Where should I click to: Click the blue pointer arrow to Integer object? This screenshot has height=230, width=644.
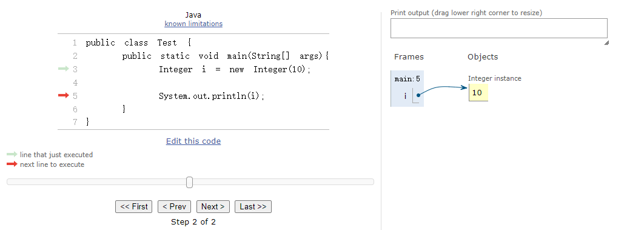[x=443, y=90]
